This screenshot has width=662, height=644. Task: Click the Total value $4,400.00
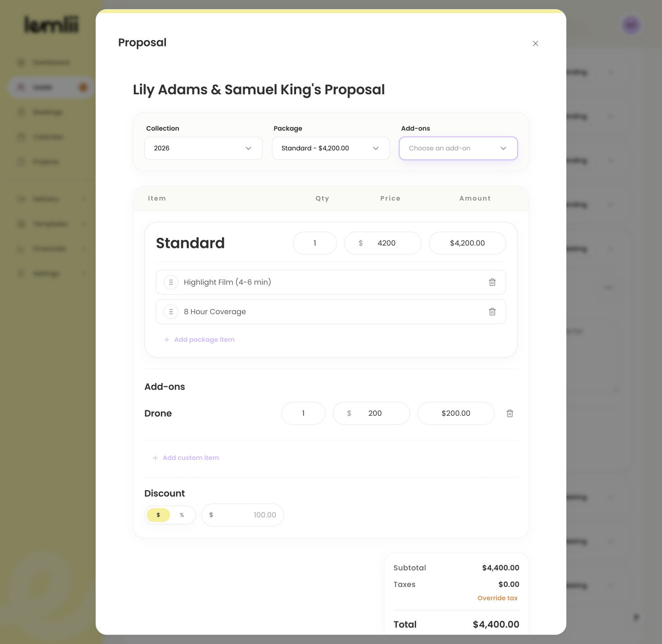tap(496, 624)
